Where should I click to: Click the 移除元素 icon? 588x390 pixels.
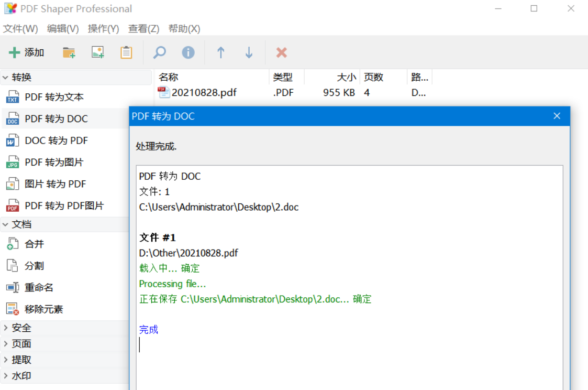coord(13,309)
